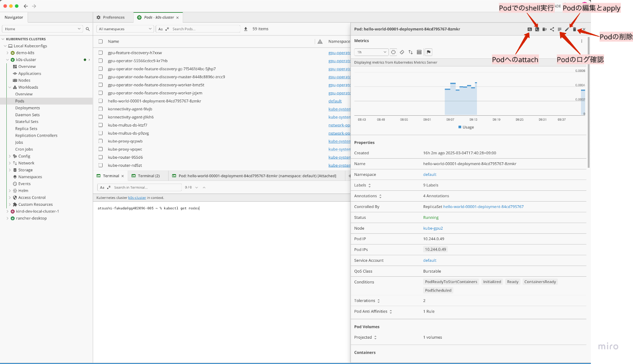This screenshot has width=633, height=364.
Task: Check the box for konnectivity-agent-9lvjb
Action: (x=101, y=109)
